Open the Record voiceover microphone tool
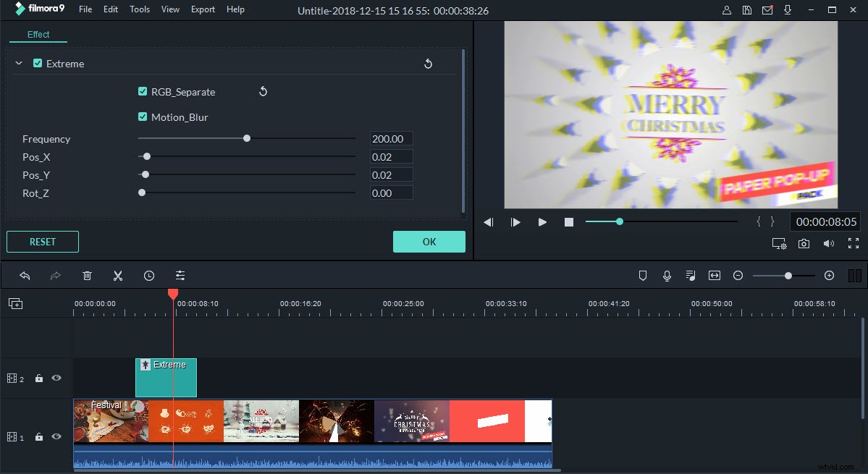The width and height of the screenshot is (868, 474). 666,275
